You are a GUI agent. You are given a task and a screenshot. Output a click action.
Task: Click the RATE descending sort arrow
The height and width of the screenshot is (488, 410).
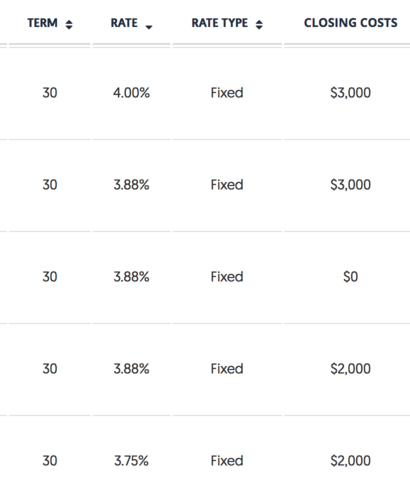149,27
